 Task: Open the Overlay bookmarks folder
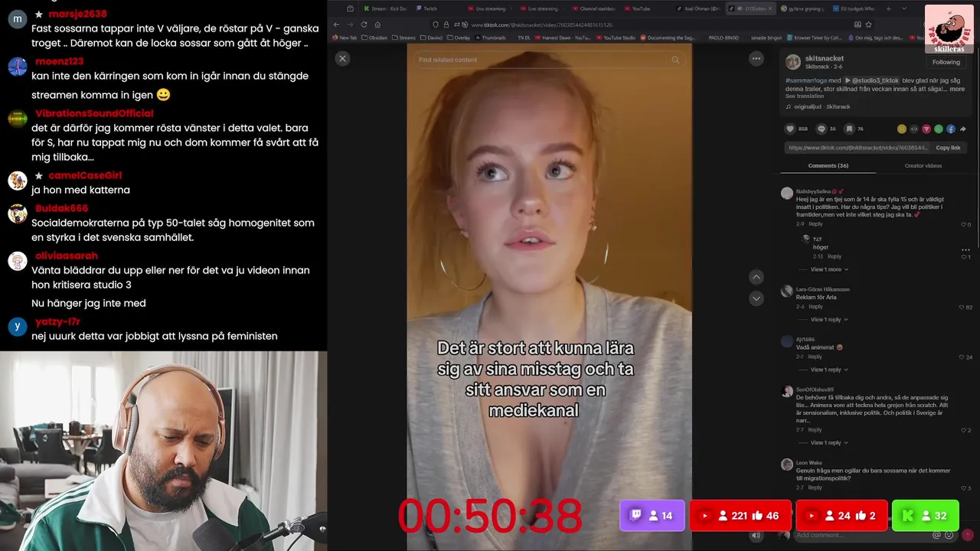[458, 37]
